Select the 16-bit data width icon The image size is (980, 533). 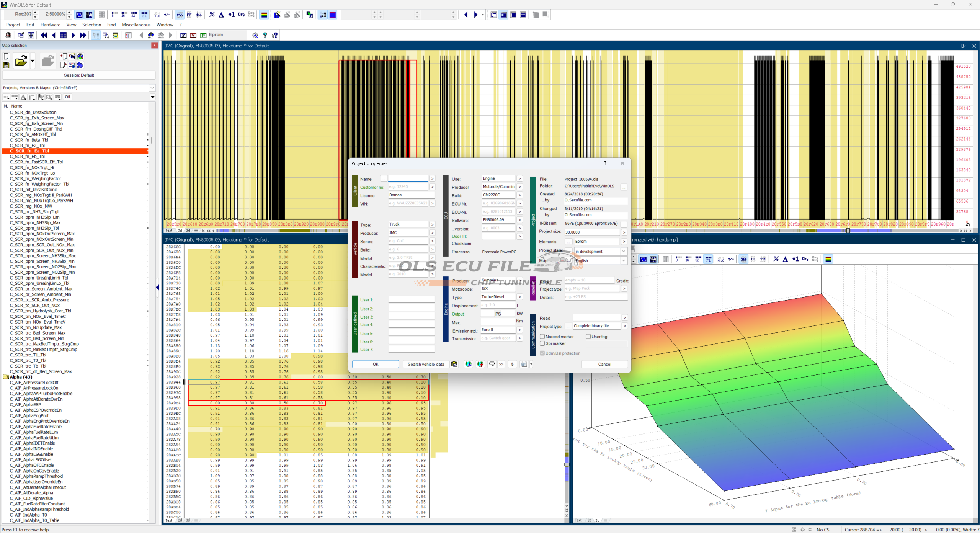click(124, 15)
